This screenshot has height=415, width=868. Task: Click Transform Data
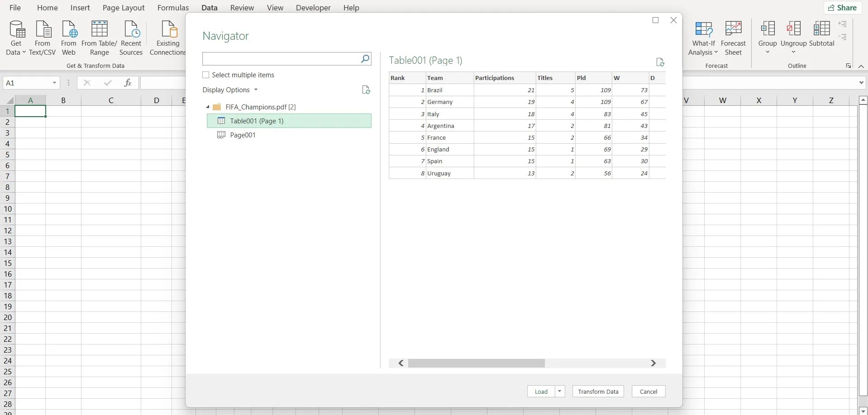[x=598, y=391]
